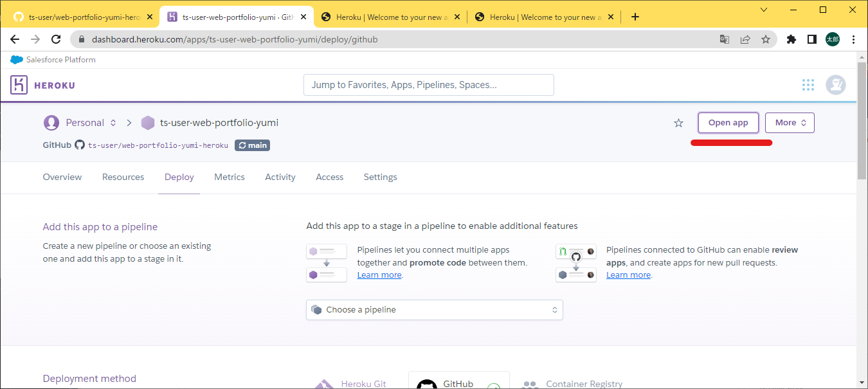Click the Salesforce Platform cloud icon

tap(17, 60)
